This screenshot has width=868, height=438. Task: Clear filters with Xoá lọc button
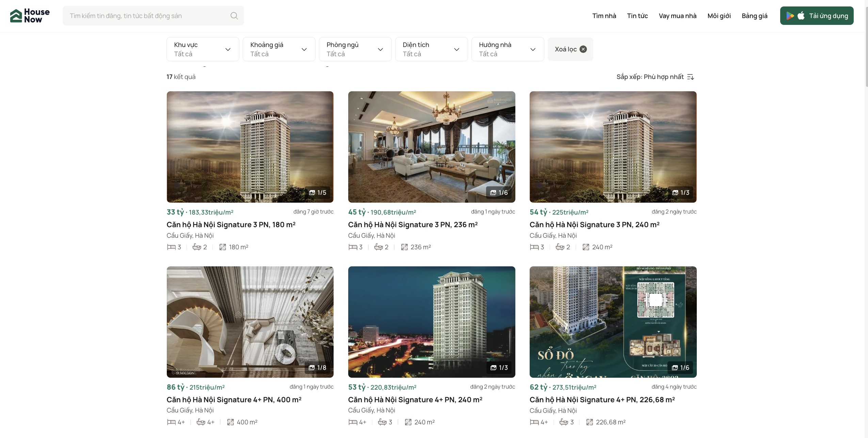(570, 49)
